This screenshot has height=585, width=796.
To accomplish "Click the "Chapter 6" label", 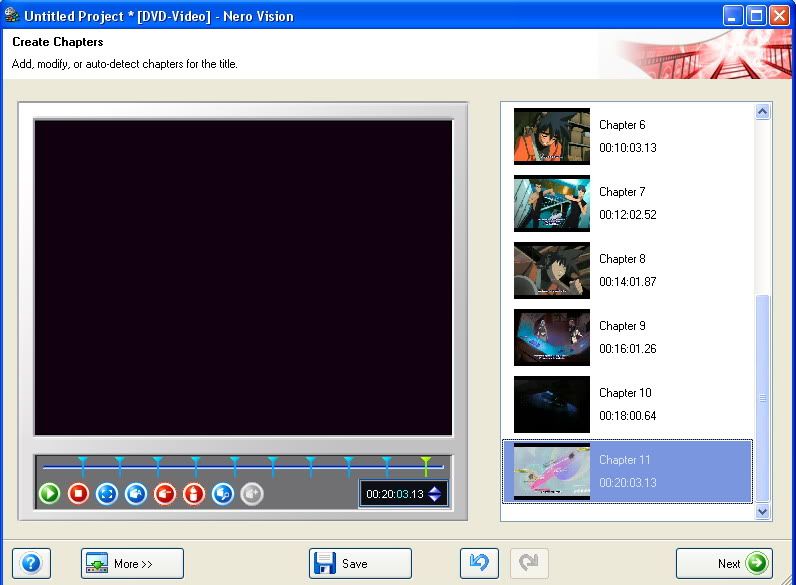I will 622,125.
